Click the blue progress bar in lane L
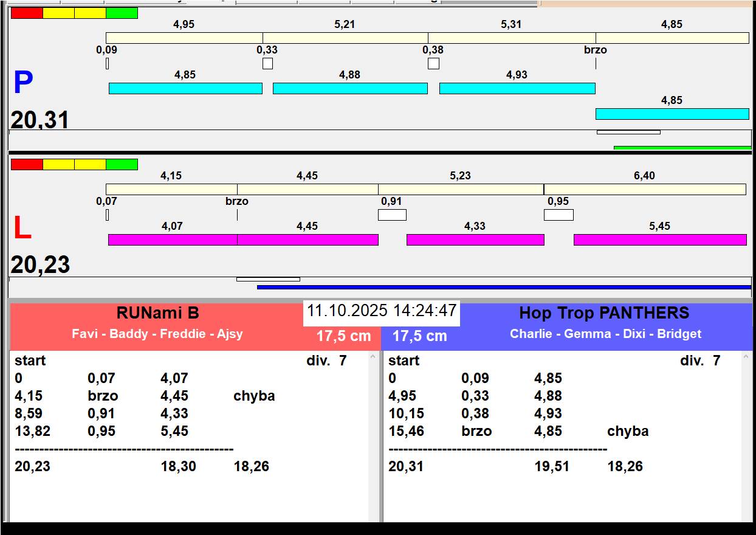The width and height of the screenshot is (756, 535). point(504,288)
